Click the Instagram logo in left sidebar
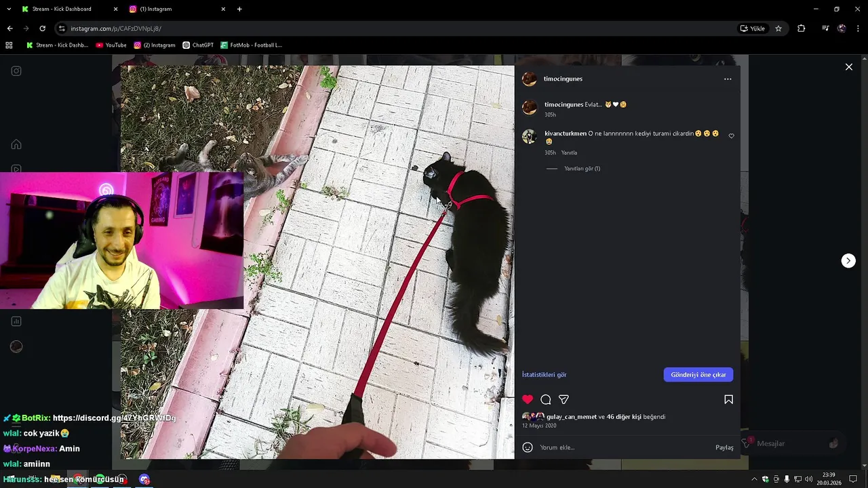 [16, 71]
